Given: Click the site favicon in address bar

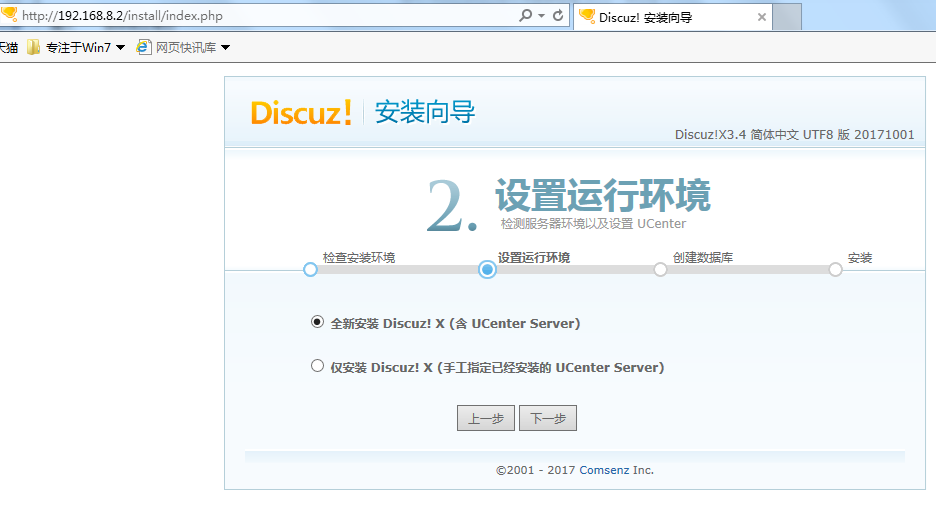Looking at the screenshot, I should pos(10,13).
